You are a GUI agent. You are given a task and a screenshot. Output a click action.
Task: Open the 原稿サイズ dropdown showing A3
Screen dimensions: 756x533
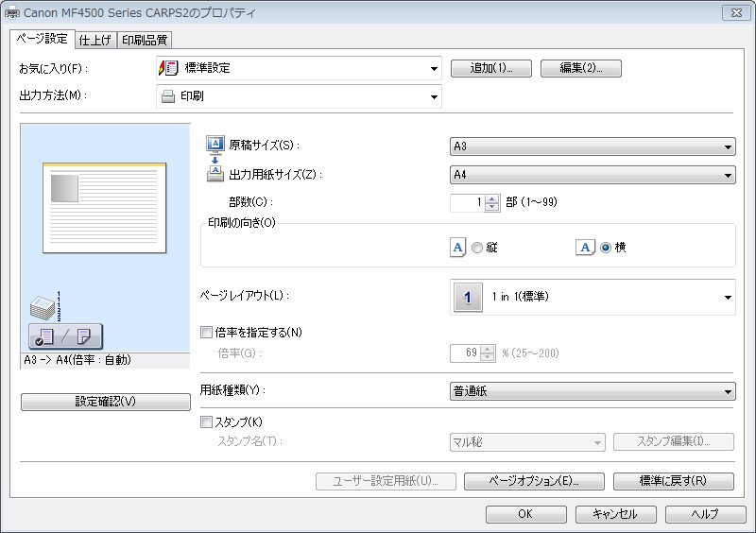tap(593, 146)
